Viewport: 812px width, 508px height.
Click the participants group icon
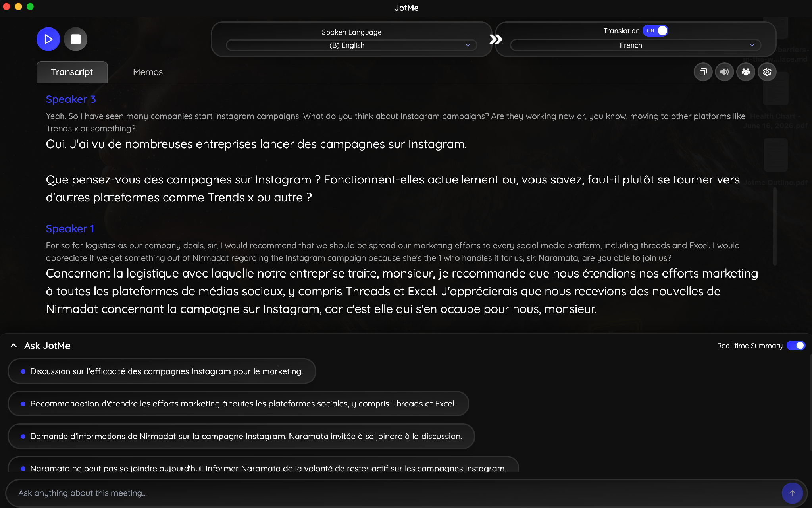(x=746, y=72)
